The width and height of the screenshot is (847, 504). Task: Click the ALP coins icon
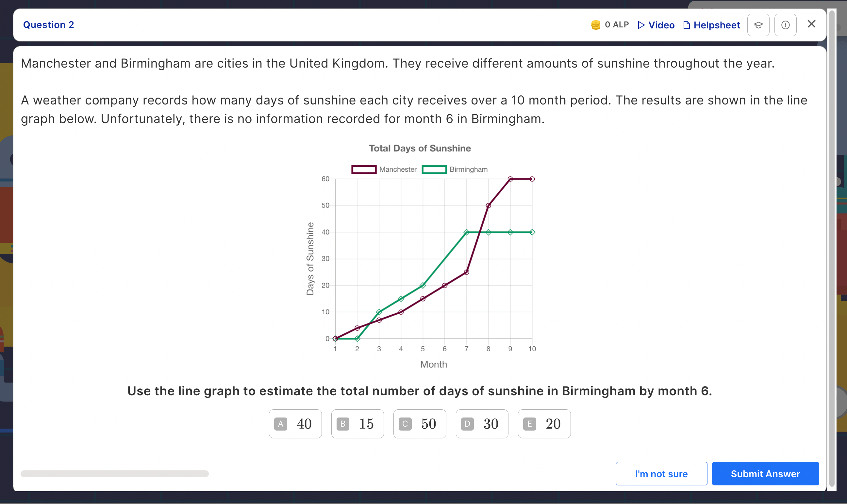pos(595,25)
